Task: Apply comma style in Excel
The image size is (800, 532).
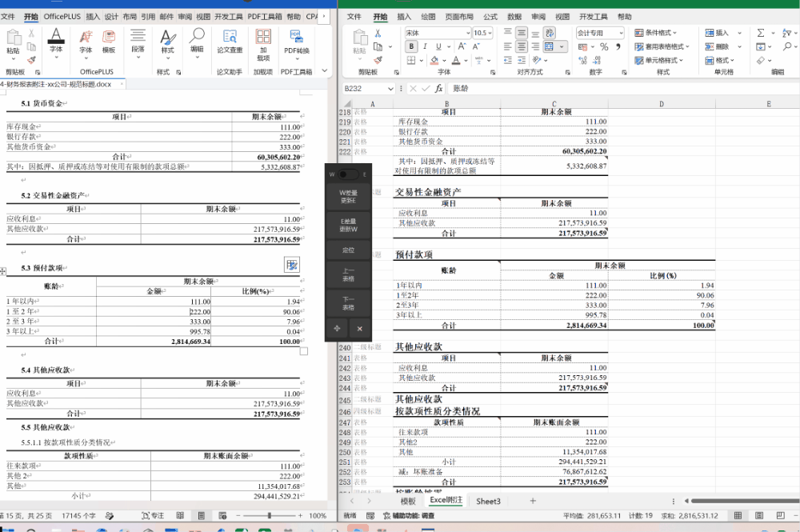Action: click(618, 46)
